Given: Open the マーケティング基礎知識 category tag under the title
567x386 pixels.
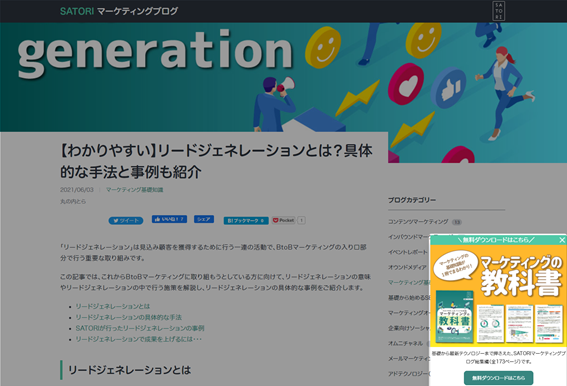Looking at the screenshot, I should tap(135, 190).
